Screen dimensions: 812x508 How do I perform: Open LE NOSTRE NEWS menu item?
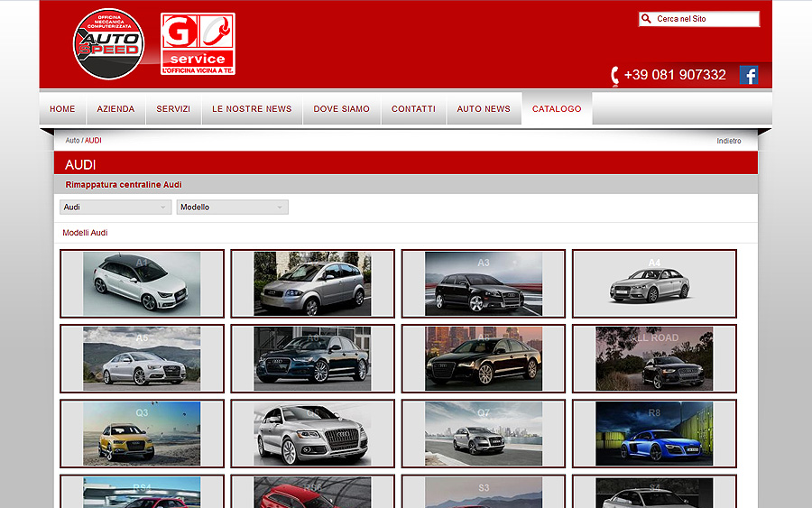pyautogui.click(x=253, y=109)
